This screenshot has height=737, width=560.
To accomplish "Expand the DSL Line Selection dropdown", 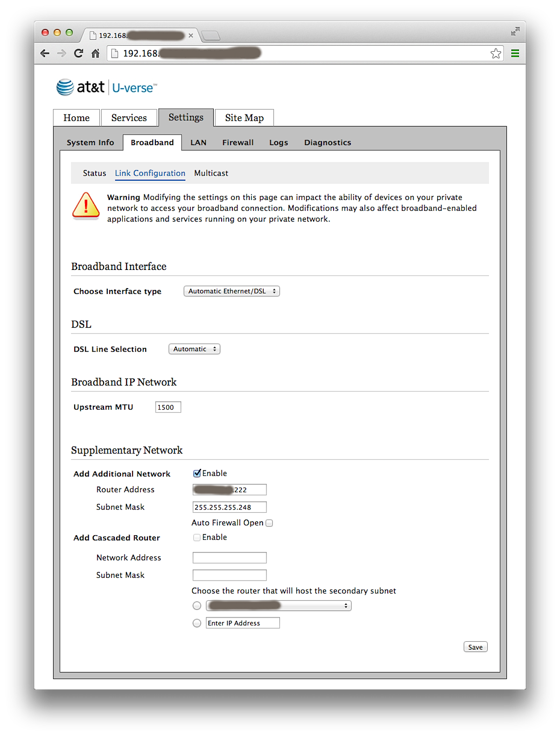I will (194, 349).
